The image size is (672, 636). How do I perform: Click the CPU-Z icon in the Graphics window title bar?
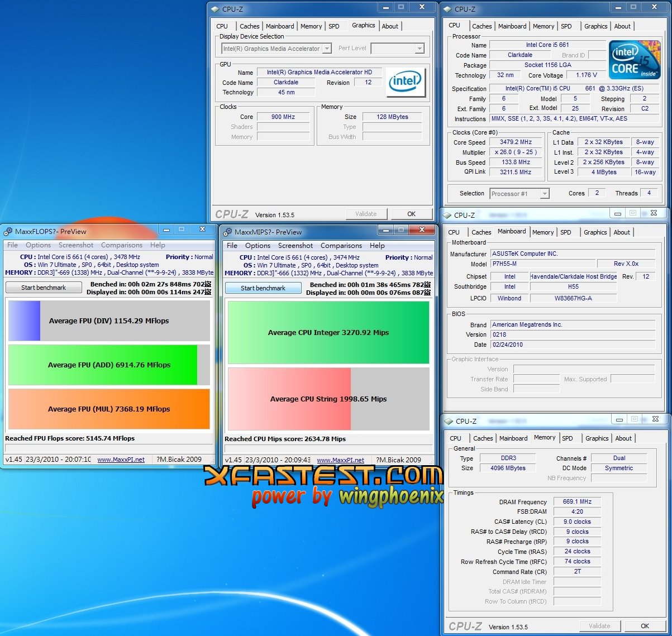[215, 9]
